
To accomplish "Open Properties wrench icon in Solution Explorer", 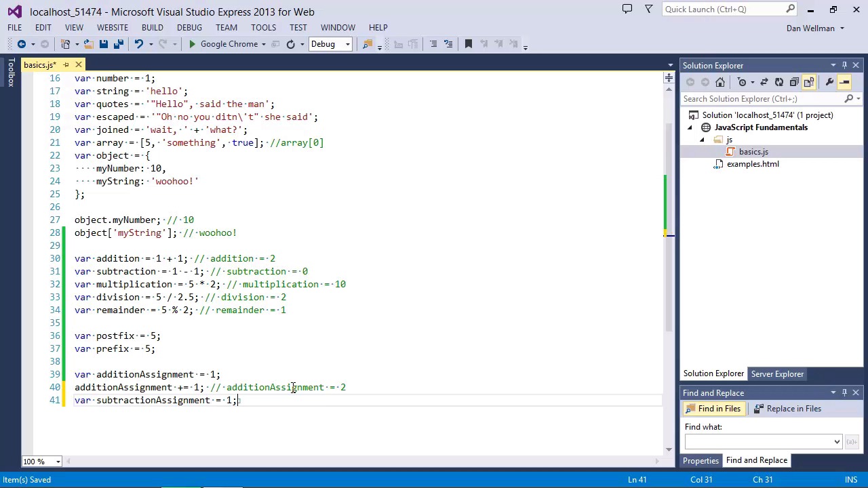I will coord(829,82).
